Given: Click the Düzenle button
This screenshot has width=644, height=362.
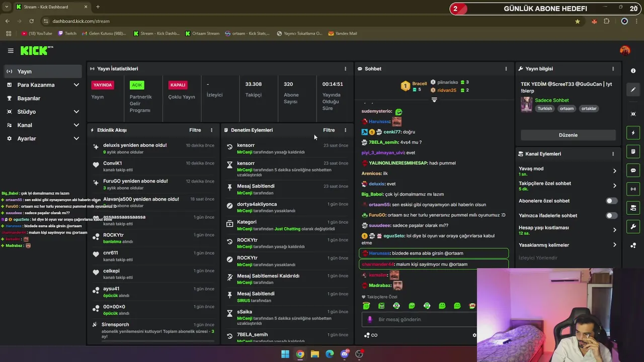Looking at the screenshot, I should coord(568,135).
